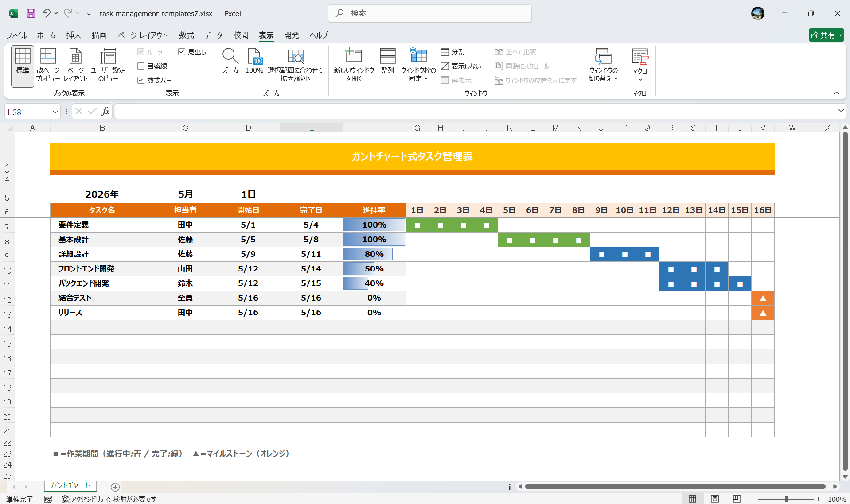This screenshot has width=850, height=504.
Task: Select the ガントチャート sheet tab
Action: [70, 486]
